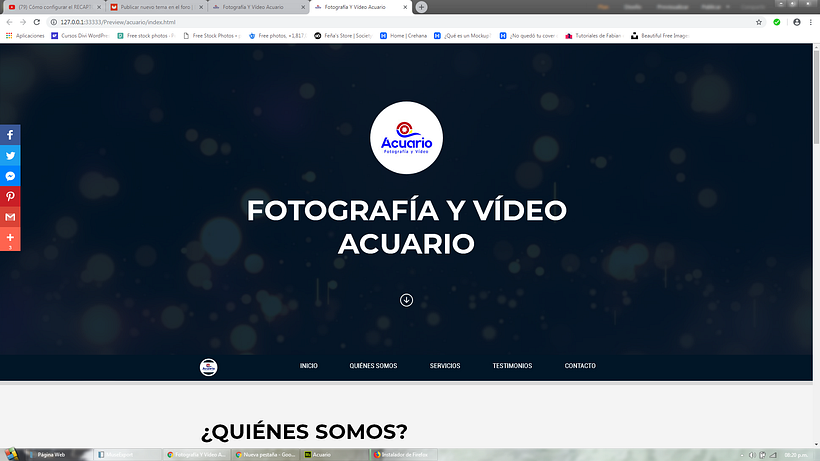Open SERVICIOS navigation item
The image size is (820, 461).
445,366
